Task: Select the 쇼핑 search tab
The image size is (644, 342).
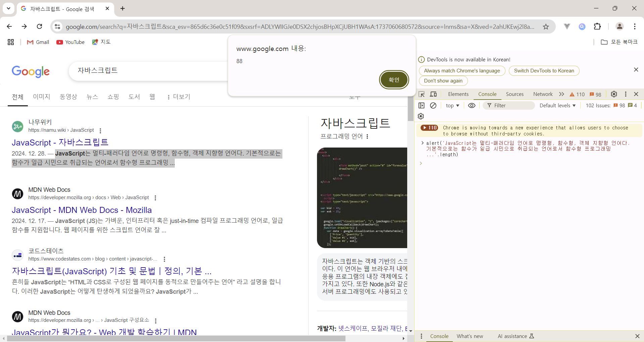Action: (x=113, y=97)
